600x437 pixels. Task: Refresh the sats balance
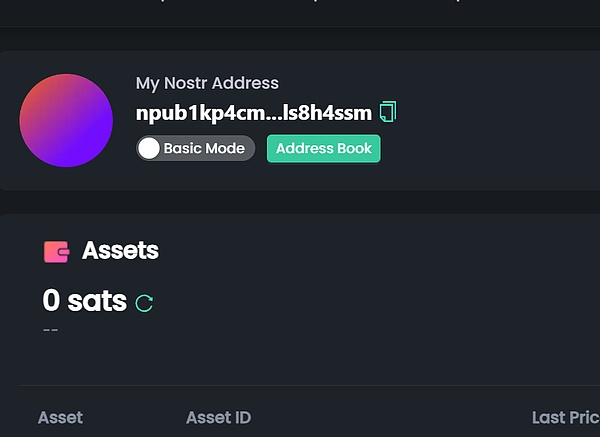pyautogui.click(x=144, y=302)
